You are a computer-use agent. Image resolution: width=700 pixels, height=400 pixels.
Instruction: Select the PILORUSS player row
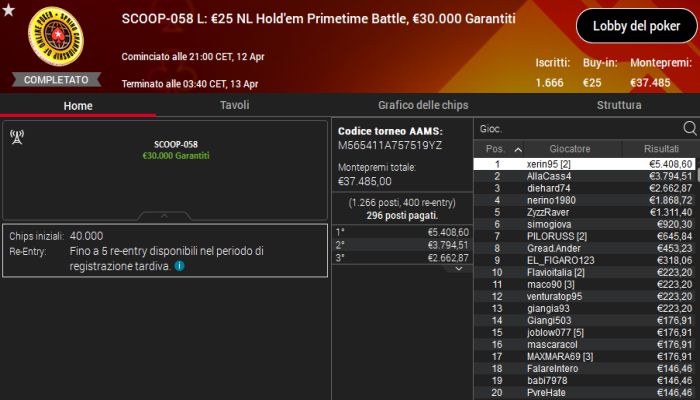(585, 236)
